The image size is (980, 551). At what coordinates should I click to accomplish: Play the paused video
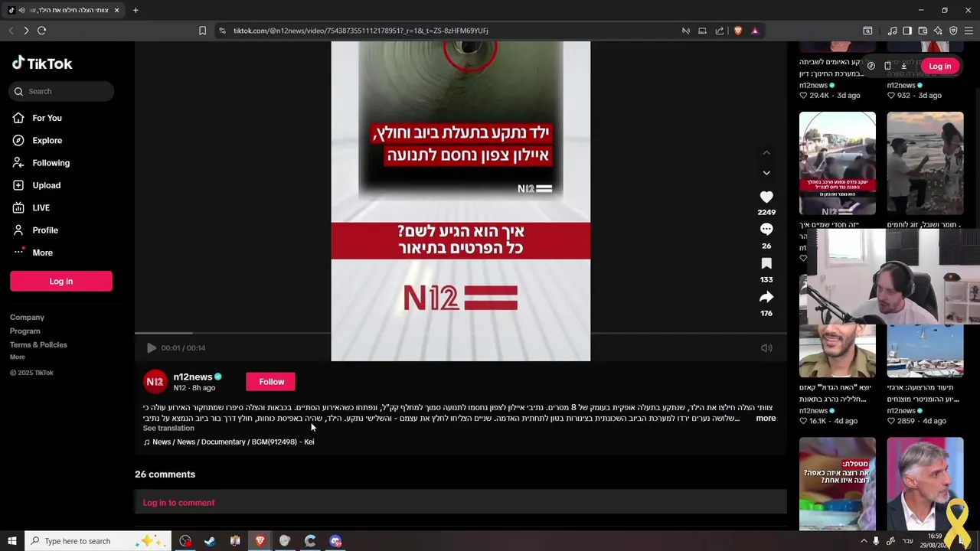[152, 347]
